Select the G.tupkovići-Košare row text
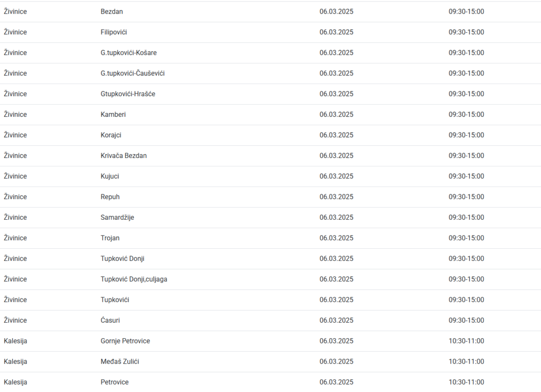The width and height of the screenshot is (541, 392). click(128, 53)
